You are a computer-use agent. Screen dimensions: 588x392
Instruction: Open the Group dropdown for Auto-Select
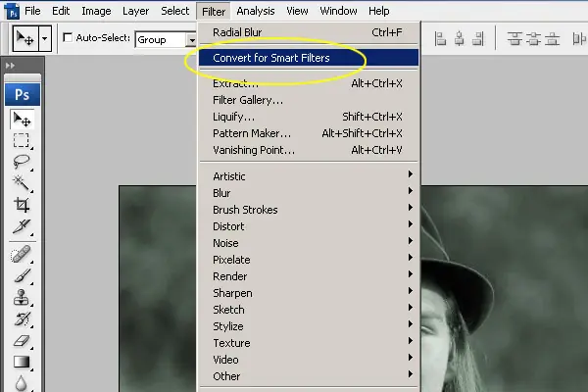[192, 40]
